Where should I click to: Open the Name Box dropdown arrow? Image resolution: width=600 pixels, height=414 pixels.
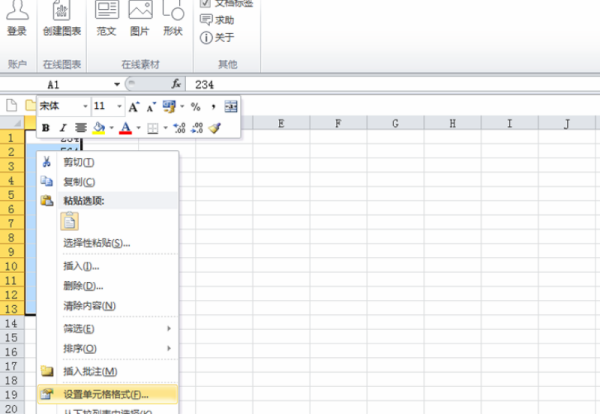[117, 84]
